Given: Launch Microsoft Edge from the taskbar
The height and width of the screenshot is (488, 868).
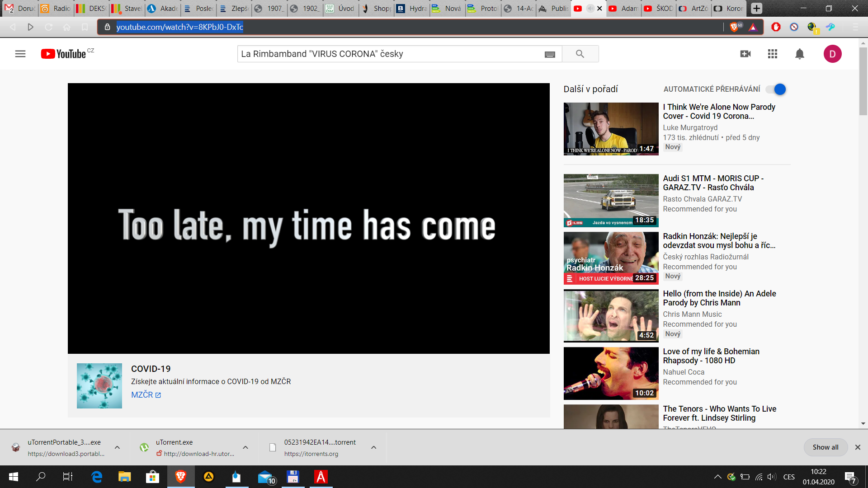Looking at the screenshot, I should click(x=96, y=477).
